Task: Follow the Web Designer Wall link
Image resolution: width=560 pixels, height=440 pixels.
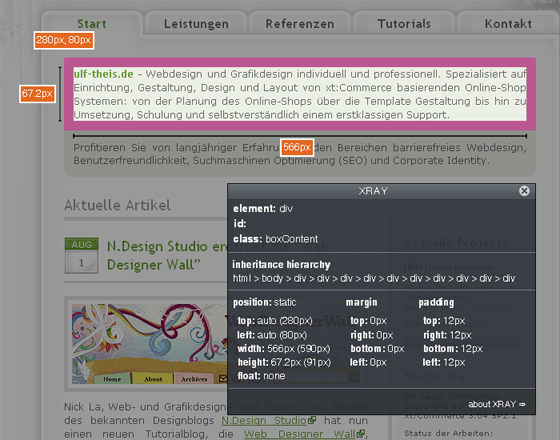Action: [300, 434]
